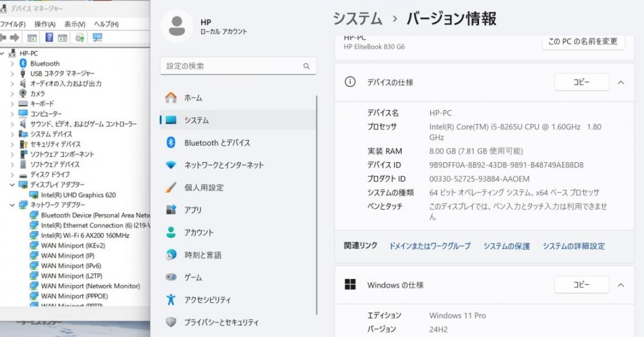Click the コンピューター category icon
This screenshot has width=644, height=337.
(x=23, y=114)
